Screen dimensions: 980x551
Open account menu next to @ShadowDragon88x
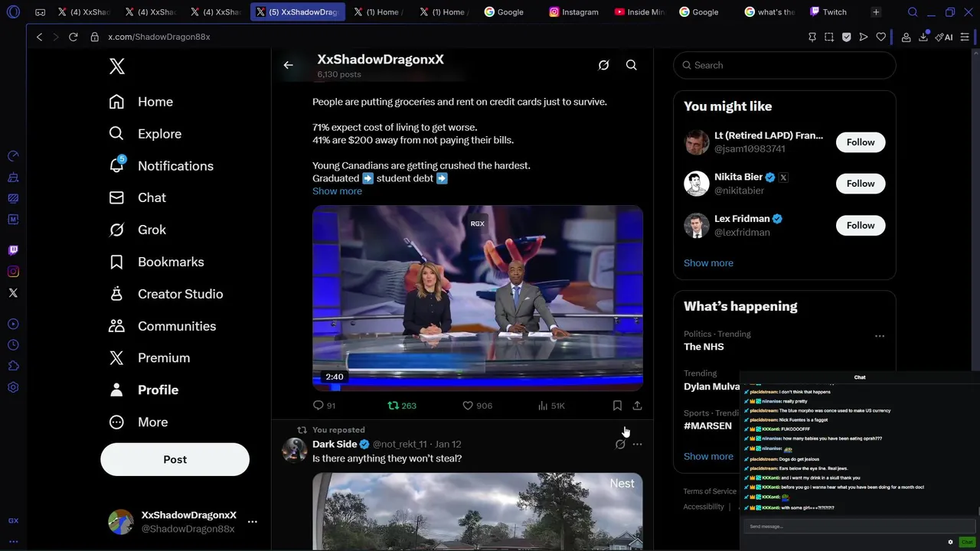coord(252,522)
